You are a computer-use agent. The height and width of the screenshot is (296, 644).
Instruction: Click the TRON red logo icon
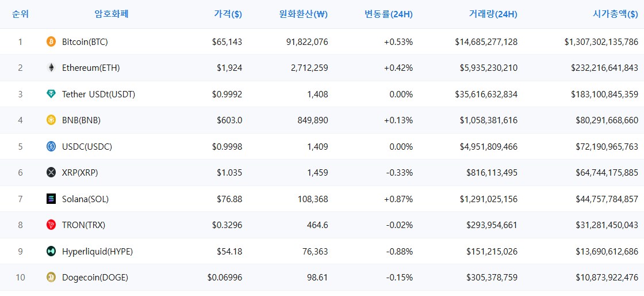(x=51, y=225)
